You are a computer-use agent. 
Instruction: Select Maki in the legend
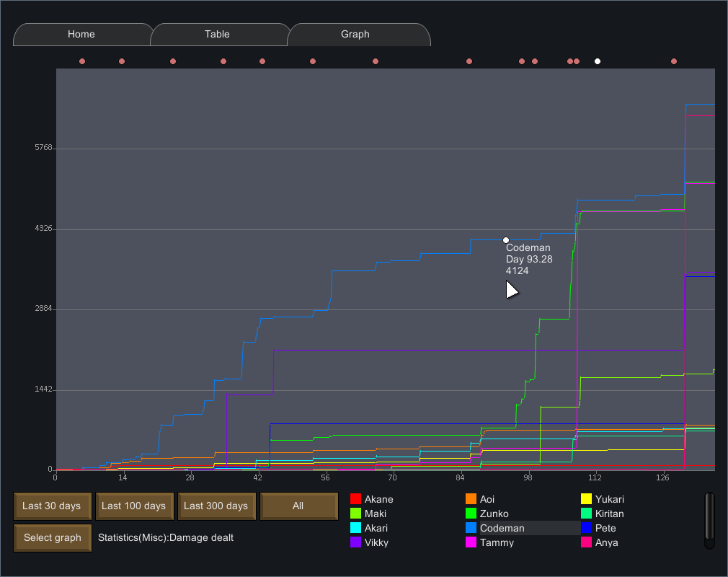coord(375,514)
